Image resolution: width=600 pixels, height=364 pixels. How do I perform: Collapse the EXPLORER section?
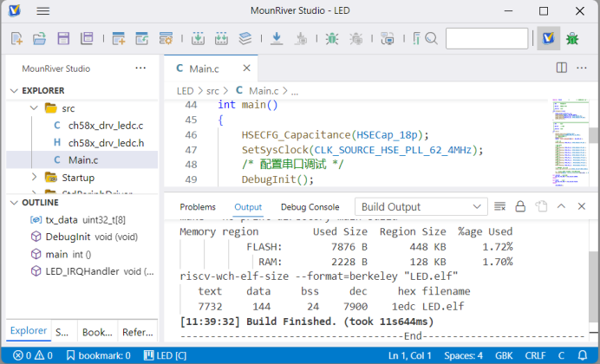[x=14, y=91]
